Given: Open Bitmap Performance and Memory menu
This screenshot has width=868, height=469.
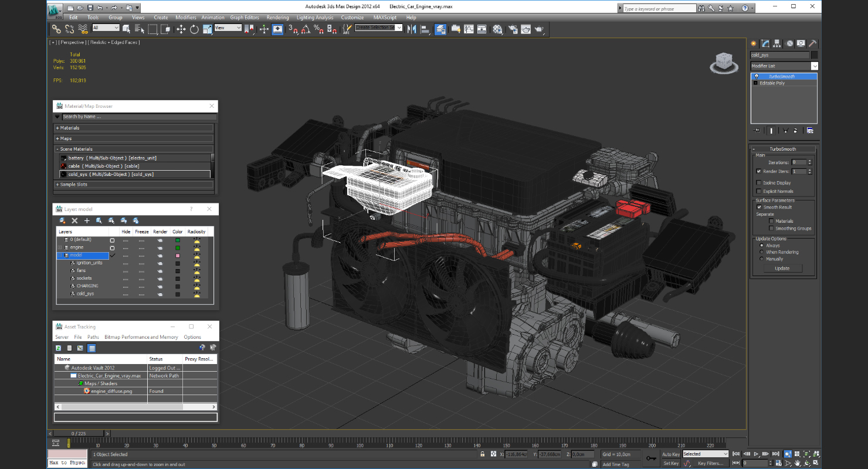Looking at the screenshot, I should click(x=141, y=337).
